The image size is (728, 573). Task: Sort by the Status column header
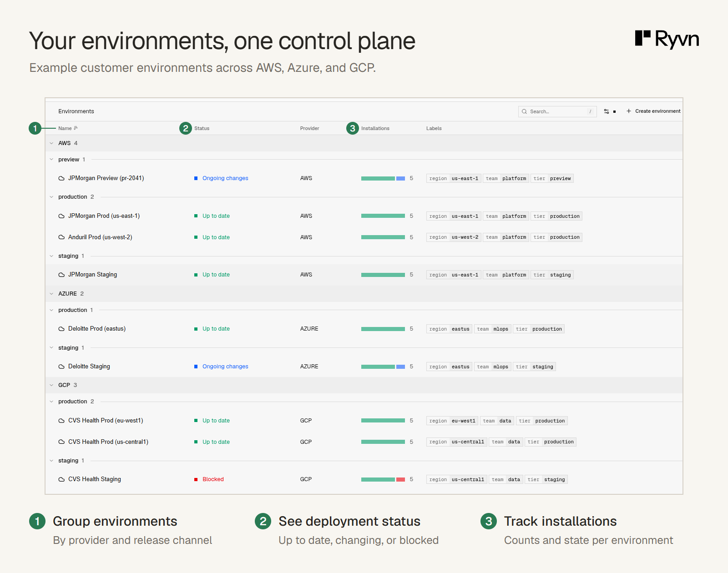pyautogui.click(x=202, y=128)
